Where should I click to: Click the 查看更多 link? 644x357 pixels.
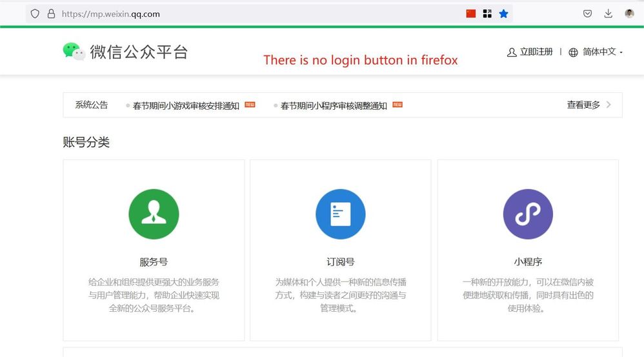coord(583,105)
